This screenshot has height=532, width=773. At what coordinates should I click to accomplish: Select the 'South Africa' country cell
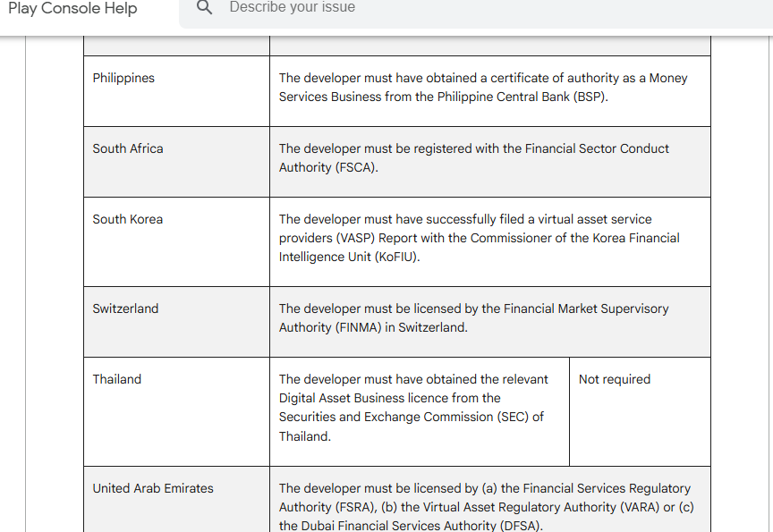tap(176, 162)
